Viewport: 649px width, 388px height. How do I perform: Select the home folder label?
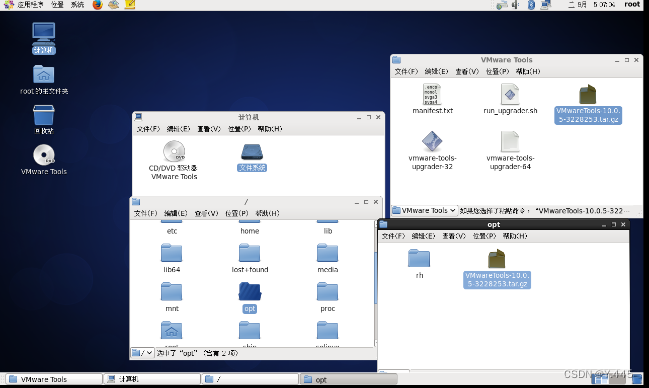coord(250,231)
